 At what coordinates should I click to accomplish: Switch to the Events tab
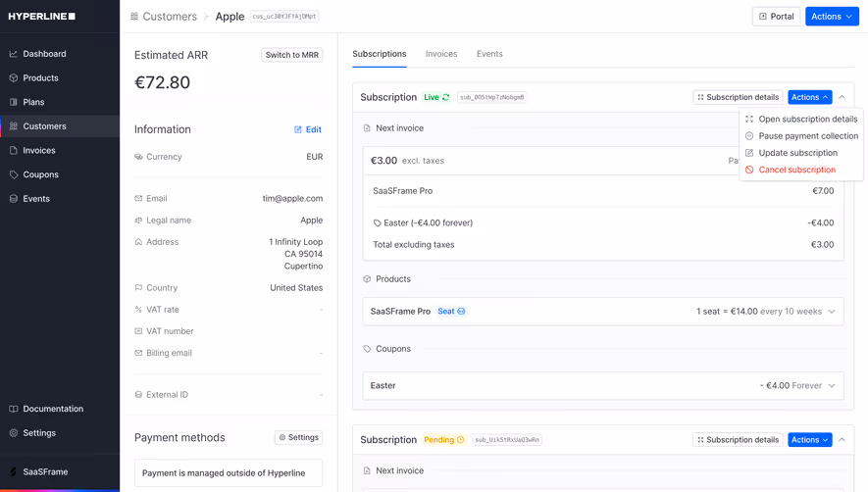(x=489, y=54)
